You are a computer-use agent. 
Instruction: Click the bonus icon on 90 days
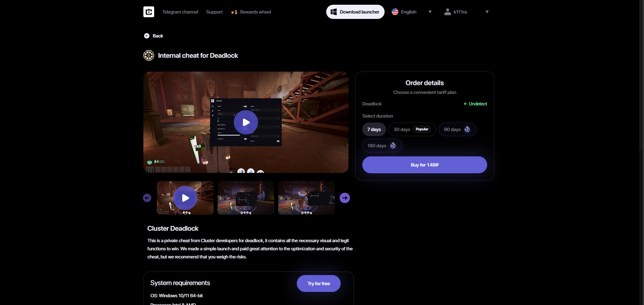(467, 129)
